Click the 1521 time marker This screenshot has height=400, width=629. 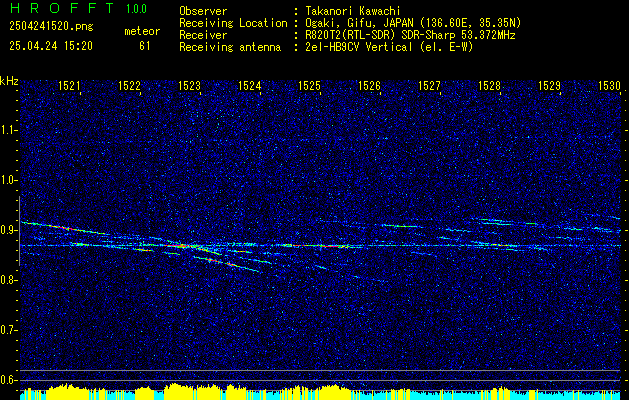pyautogui.click(x=69, y=86)
